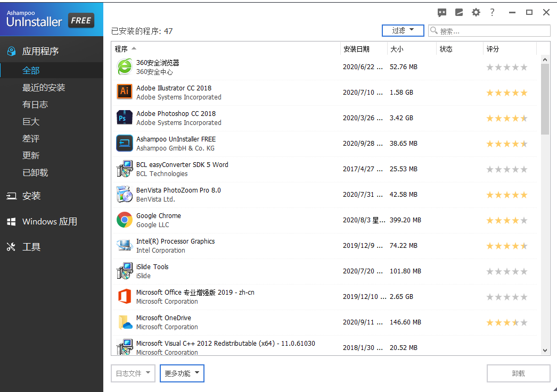Click the 146.60 MB size cell

[x=405, y=322]
